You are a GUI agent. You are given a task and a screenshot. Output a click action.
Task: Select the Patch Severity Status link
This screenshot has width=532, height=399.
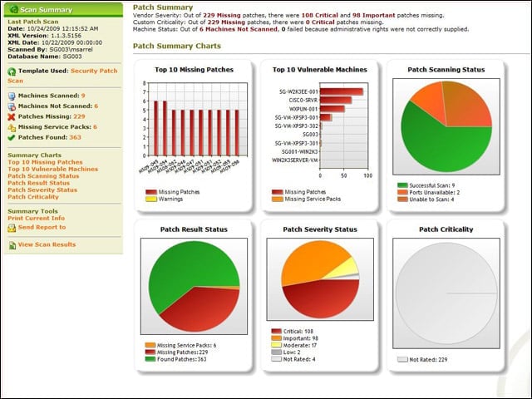tap(42, 190)
